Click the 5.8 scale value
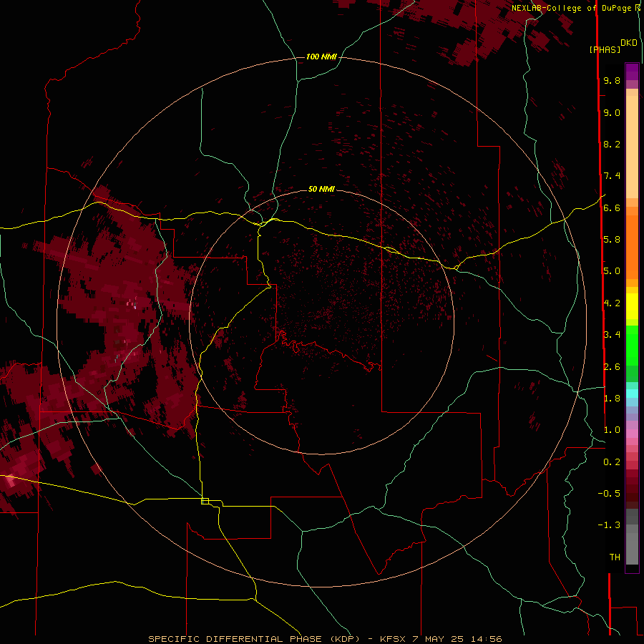The height and width of the screenshot is (644, 644). click(612, 239)
